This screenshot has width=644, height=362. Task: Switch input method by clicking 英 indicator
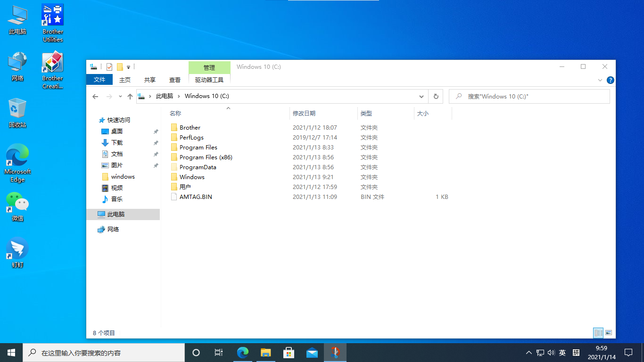(562, 353)
